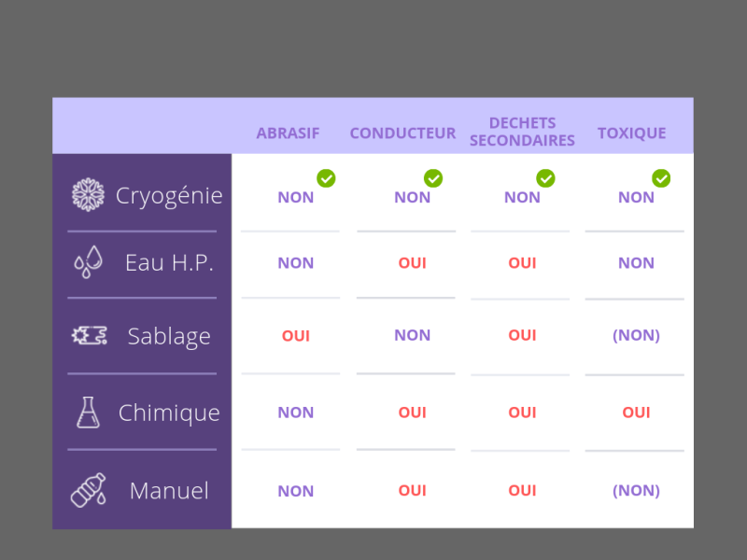Click the green checkmark in Cryogénie Abrasif cell
The width and height of the screenshot is (747, 560).
click(326, 178)
